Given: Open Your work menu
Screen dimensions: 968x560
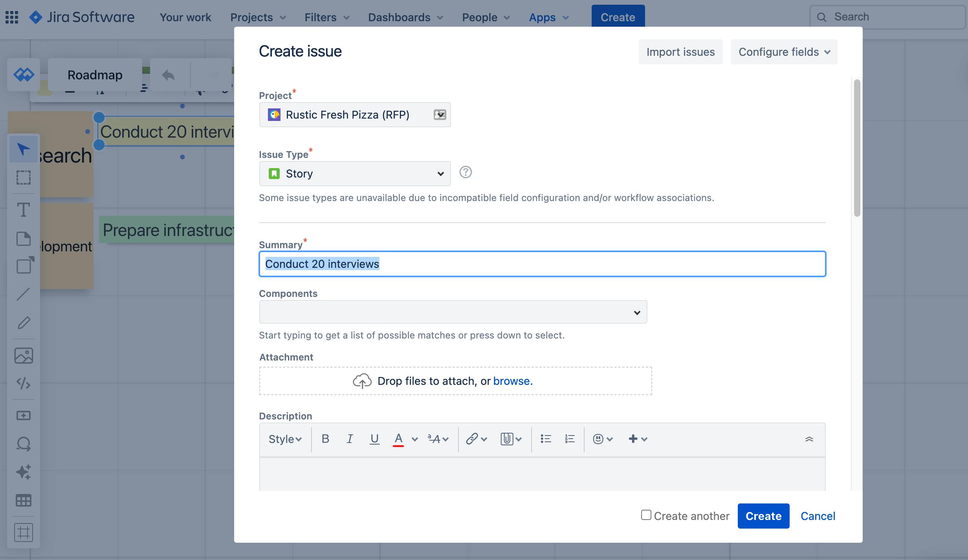Looking at the screenshot, I should (185, 17).
